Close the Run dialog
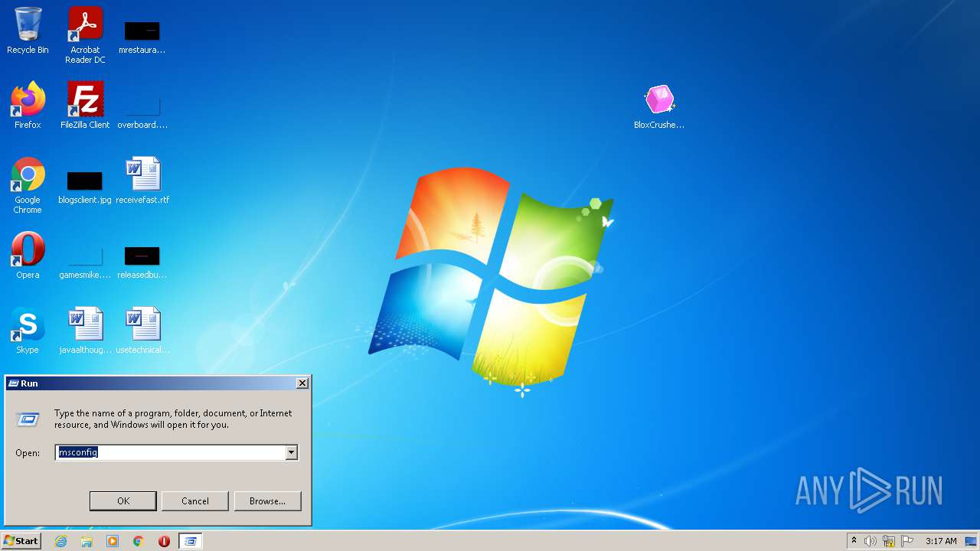 coord(302,383)
